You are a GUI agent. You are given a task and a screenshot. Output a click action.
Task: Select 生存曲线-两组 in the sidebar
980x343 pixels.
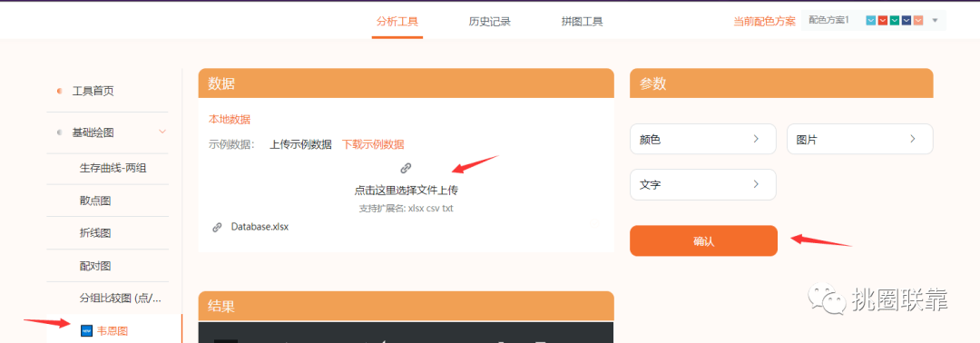pos(113,169)
